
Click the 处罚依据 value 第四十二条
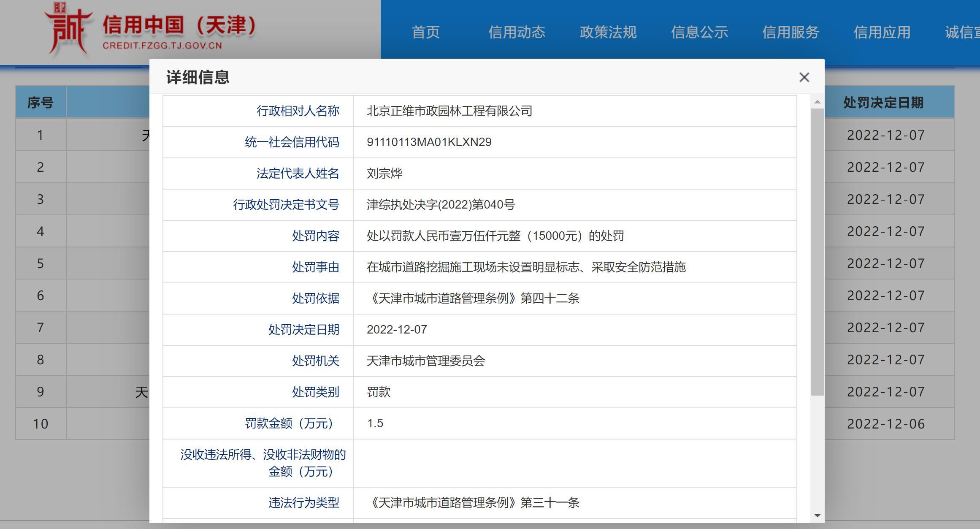pos(473,298)
